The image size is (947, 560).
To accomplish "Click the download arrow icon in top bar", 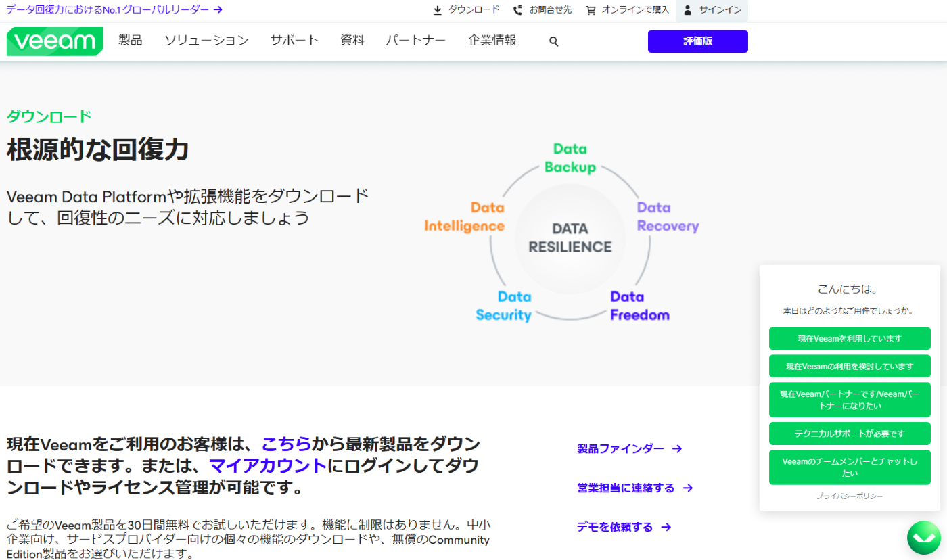I will tap(438, 10).
